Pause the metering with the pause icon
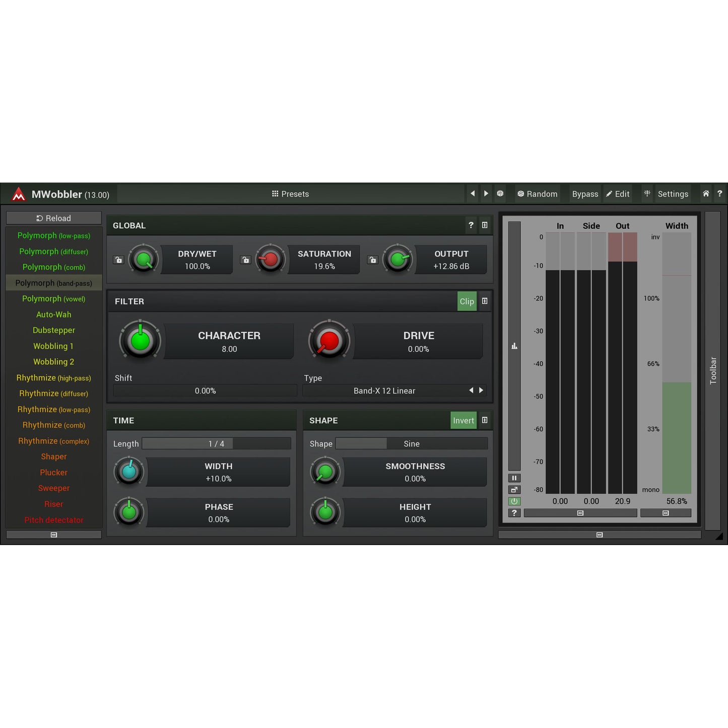 click(x=514, y=477)
